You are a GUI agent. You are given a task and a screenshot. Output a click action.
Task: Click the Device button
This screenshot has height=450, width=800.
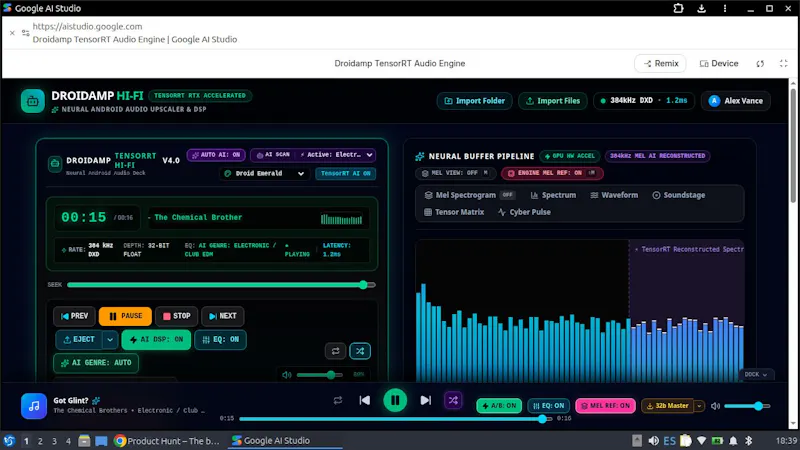(x=718, y=64)
